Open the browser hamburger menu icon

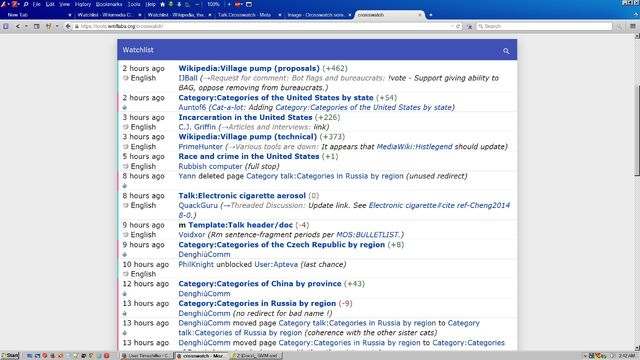[x=633, y=26]
